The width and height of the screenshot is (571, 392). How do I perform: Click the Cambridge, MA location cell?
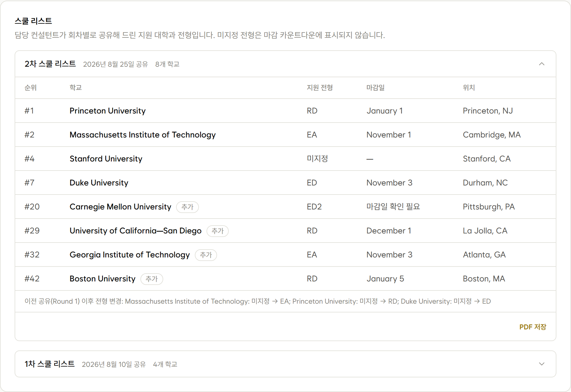[492, 135]
